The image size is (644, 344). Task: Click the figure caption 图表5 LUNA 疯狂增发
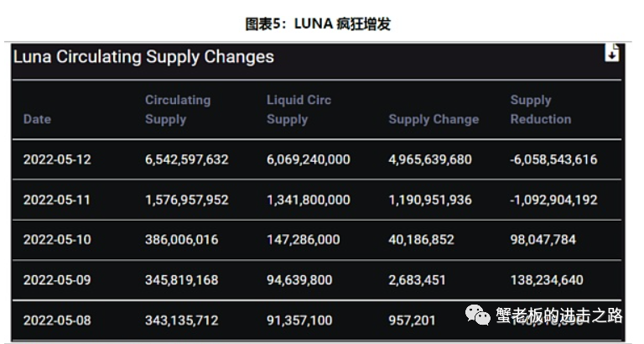[318, 23]
